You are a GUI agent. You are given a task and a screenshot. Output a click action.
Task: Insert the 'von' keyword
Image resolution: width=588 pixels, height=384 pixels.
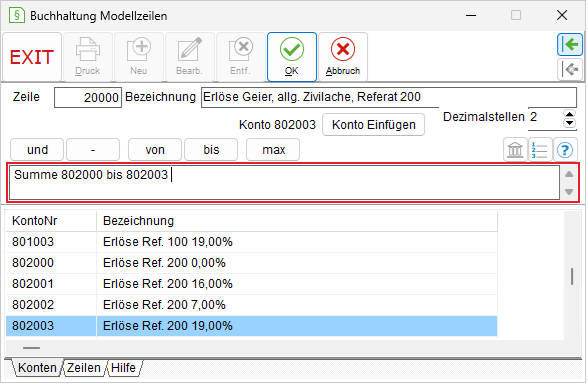(x=155, y=150)
